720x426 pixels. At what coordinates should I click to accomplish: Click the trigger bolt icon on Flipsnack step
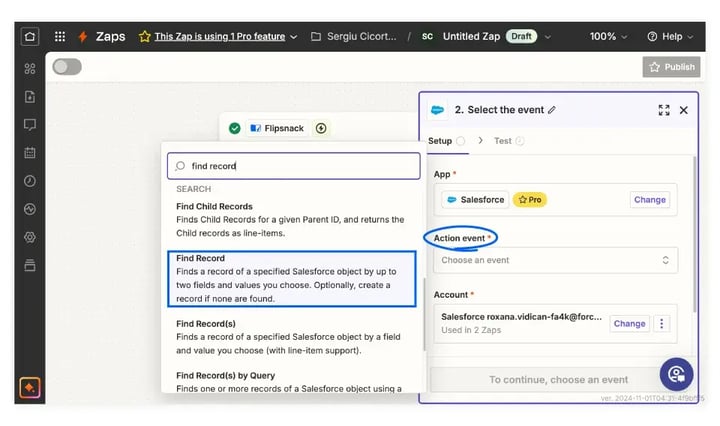[321, 128]
